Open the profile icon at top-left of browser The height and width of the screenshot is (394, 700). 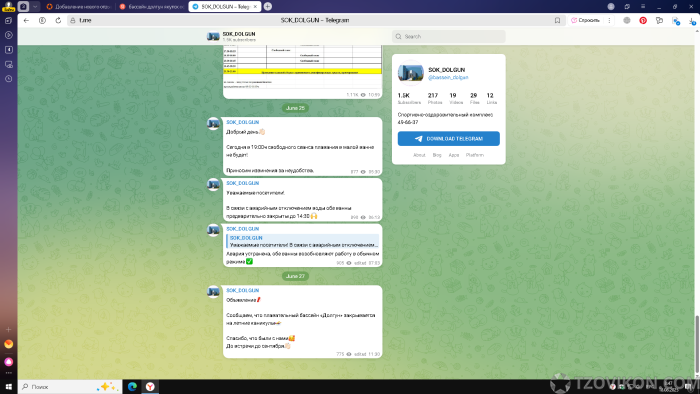tap(8, 6)
